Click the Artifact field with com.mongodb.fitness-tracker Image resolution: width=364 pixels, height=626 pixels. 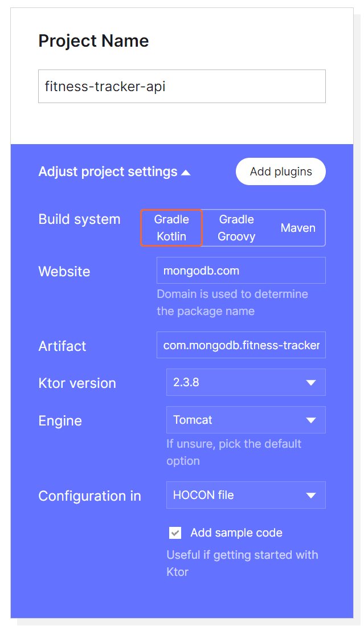[240, 345]
